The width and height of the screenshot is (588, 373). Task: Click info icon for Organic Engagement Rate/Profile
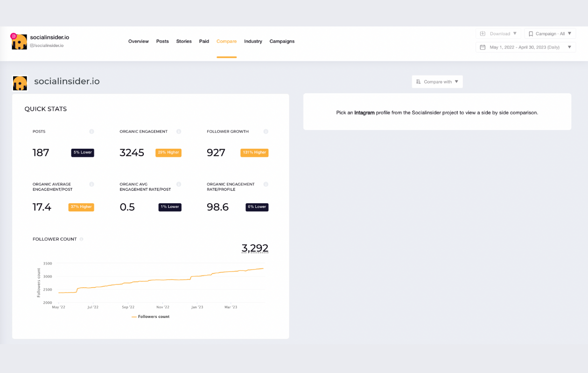(266, 184)
